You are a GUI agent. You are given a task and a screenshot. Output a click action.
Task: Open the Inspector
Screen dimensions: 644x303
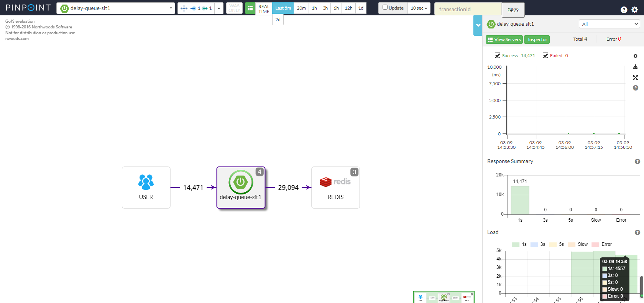(x=537, y=40)
